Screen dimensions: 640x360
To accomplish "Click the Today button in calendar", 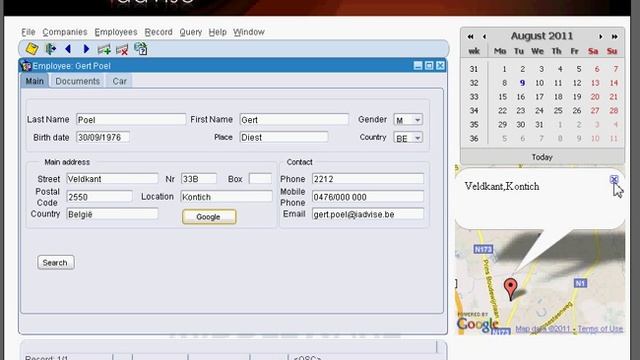I will (x=542, y=157).
